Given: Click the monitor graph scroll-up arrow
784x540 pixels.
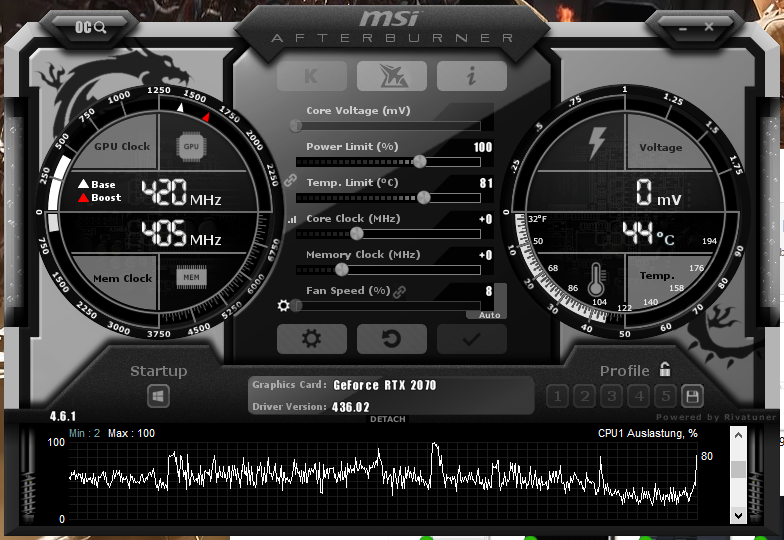Looking at the screenshot, I should coord(738,435).
